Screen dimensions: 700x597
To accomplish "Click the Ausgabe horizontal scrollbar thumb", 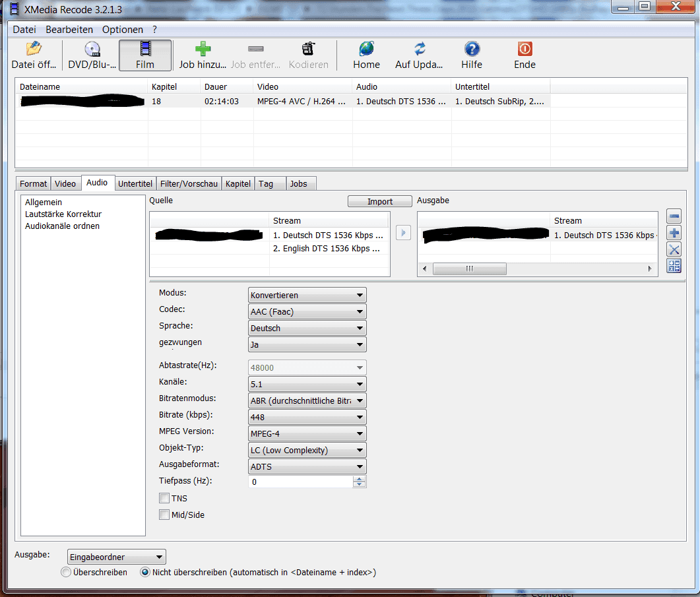I will point(469,268).
